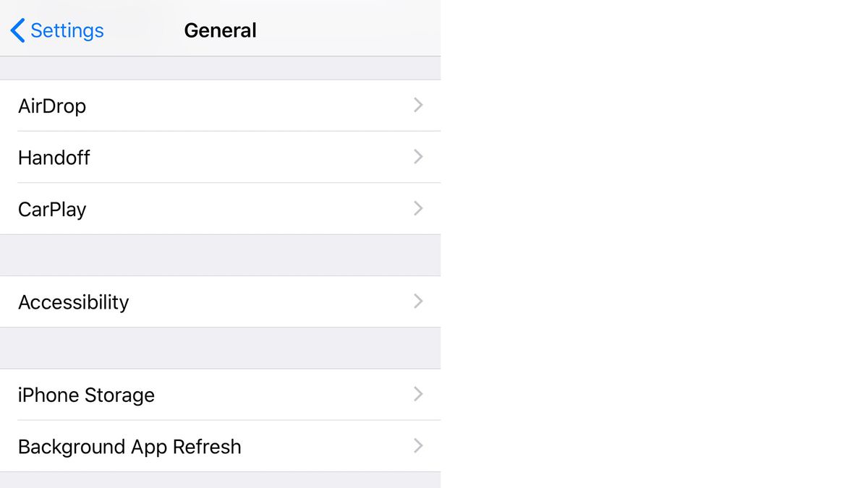Tap the chevron next to Handoff
The height and width of the screenshot is (488, 868).
(418, 157)
